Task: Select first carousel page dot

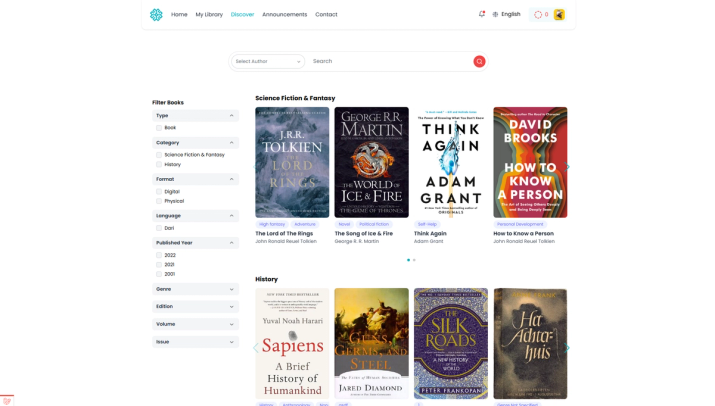Action: 408,260
